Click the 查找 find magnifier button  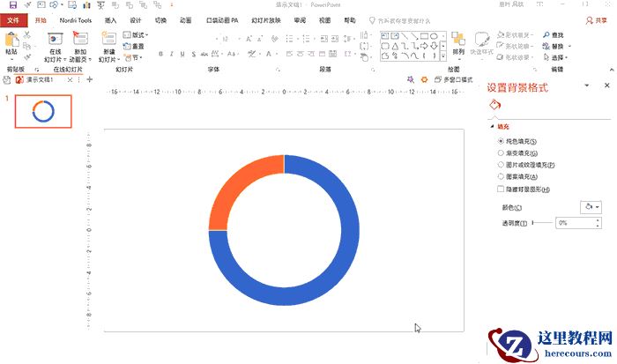pyautogui.click(x=553, y=35)
